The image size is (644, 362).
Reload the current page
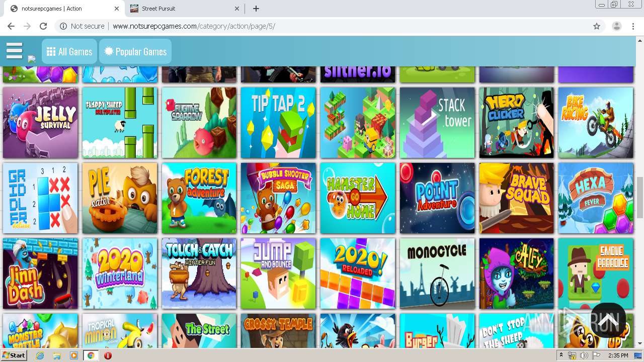43,26
